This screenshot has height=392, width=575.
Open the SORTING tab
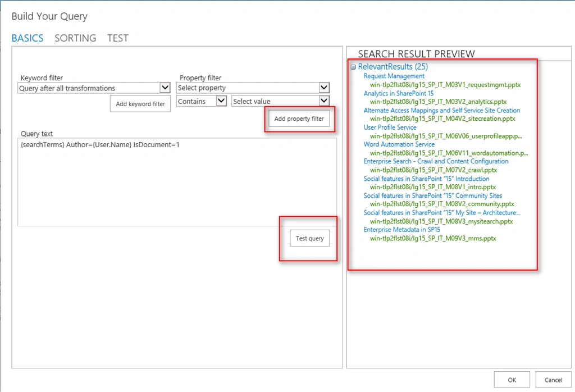point(76,38)
